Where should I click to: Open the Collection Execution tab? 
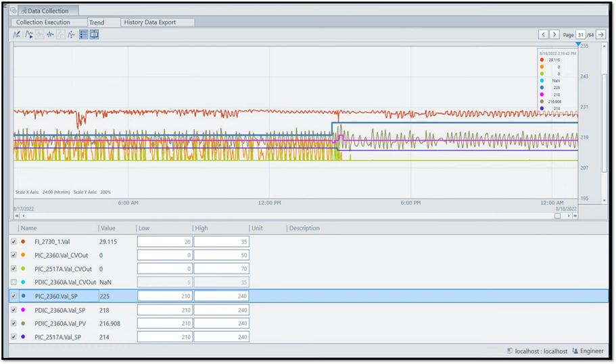48,22
